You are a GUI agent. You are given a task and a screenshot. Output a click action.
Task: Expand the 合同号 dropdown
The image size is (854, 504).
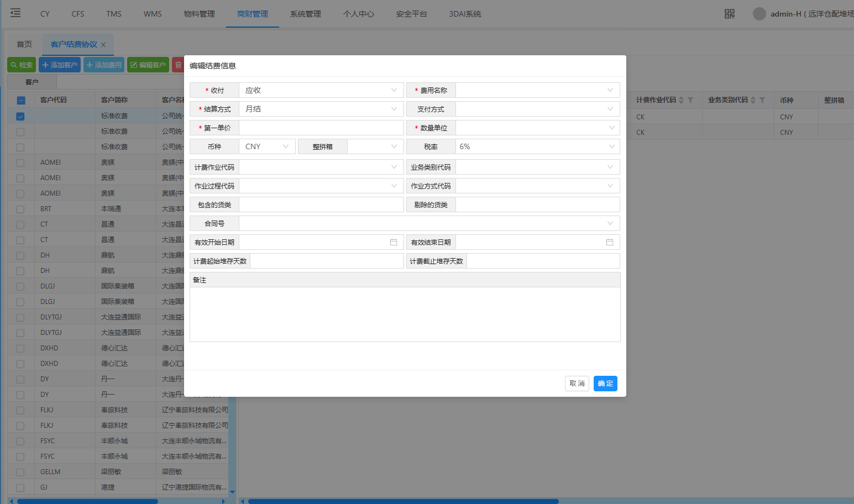(610, 223)
